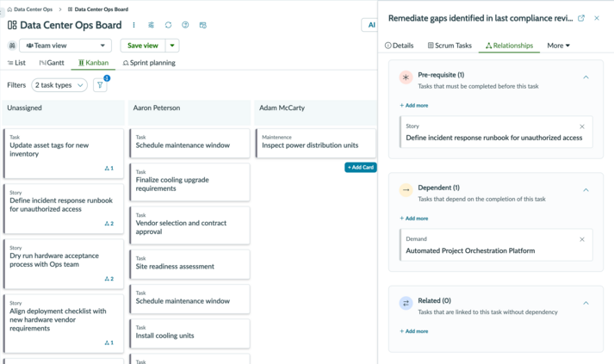Click the board layout icon beside help
Screen dimensions: 614x364
[x=203, y=25]
